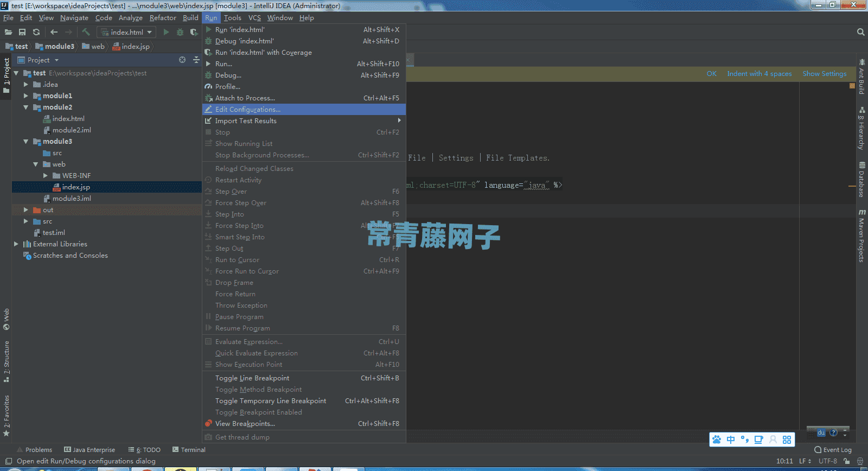Choose Toggle Temporary Line Breakpoint entry
Screen dimensions: 868x471
coord(304,400)
